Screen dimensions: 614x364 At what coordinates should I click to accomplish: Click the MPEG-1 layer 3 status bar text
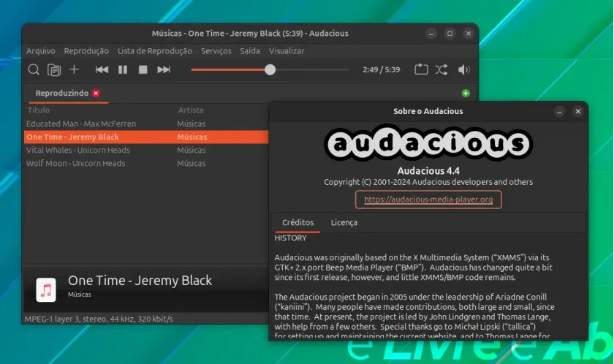[x=99, y=319]
